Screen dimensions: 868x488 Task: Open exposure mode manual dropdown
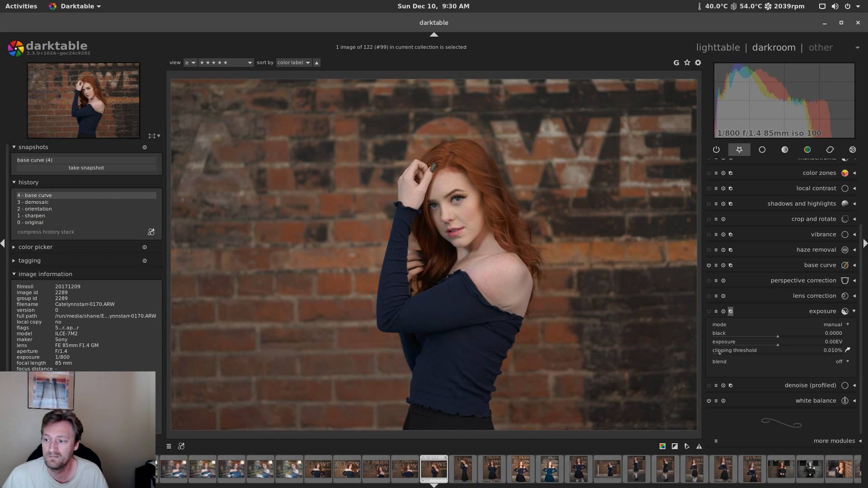point(836,324)
